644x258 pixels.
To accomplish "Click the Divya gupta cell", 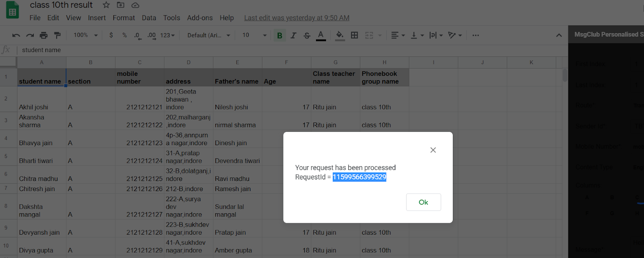I will pos(41,246).
